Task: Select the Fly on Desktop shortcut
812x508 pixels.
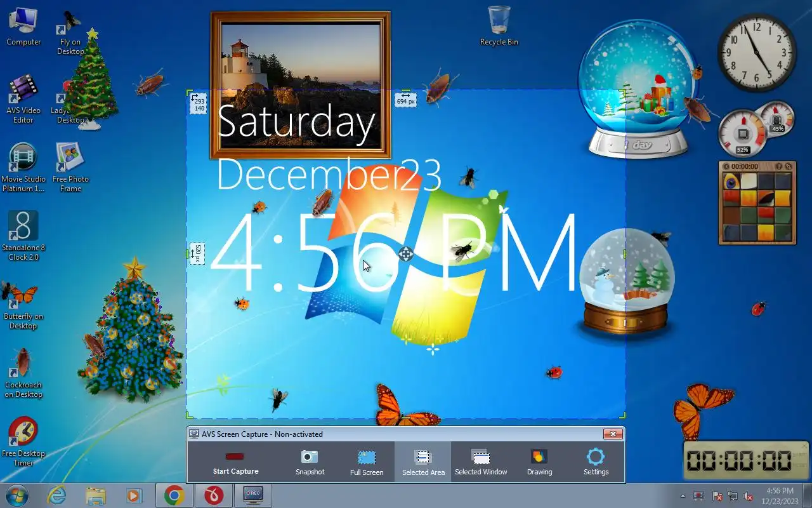Action: [x=70, y=32]
